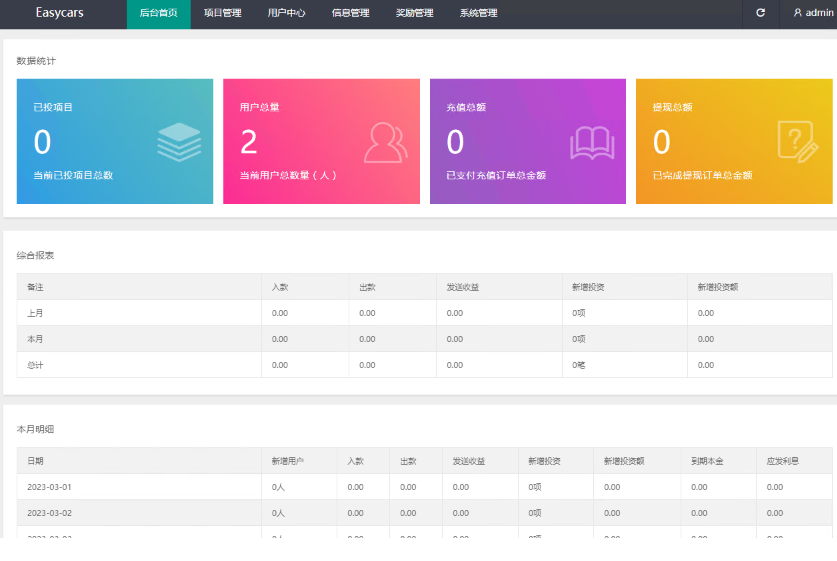Click the 数据统计 section heading

pyautogui.click(x=36, y=61)
